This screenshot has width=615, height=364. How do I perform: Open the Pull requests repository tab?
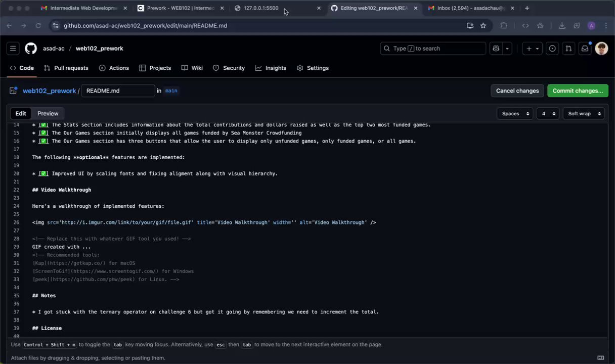pyautogui.click(x=66, y=68)
